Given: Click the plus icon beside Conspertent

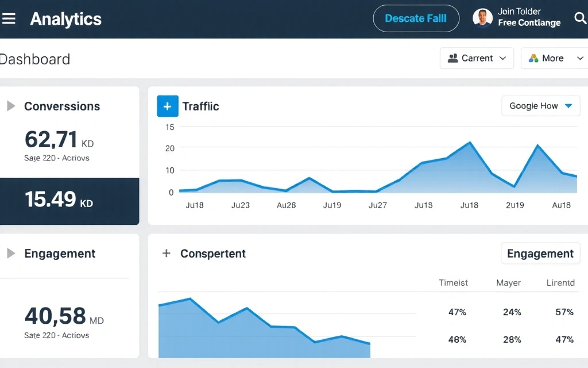Looking at the screenshot, I should point(167,253).
